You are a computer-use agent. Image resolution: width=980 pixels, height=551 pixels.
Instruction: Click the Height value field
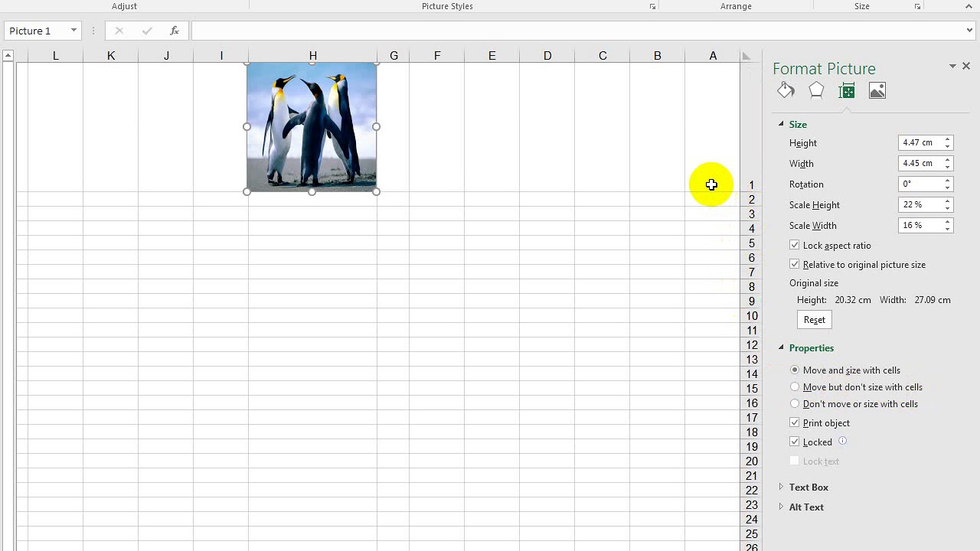920,142
